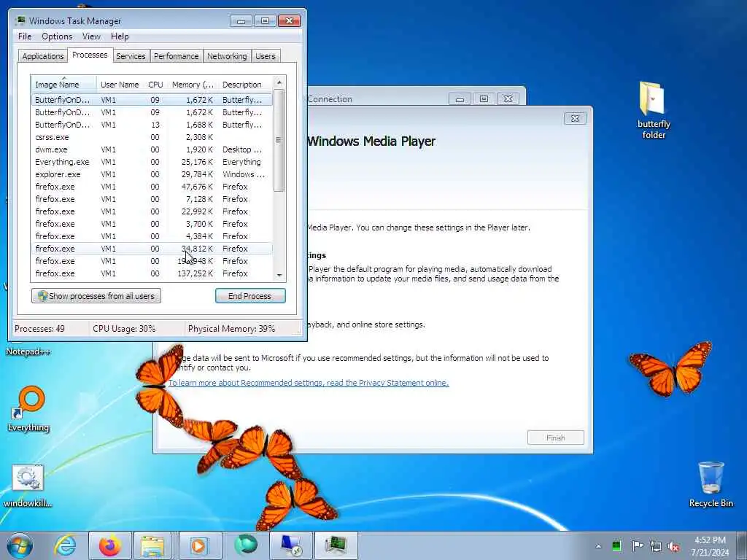Open the Privacy Statement online link

(309, 383)
